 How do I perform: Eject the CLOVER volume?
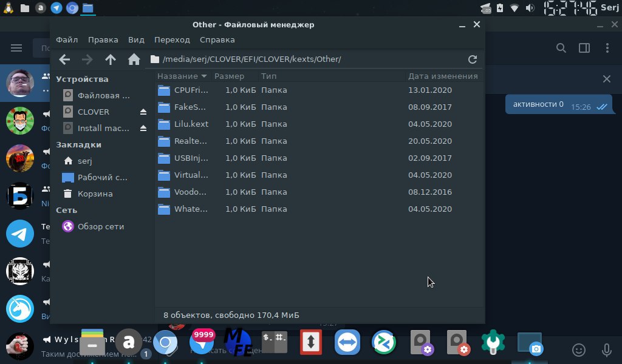tap(143, 112)
